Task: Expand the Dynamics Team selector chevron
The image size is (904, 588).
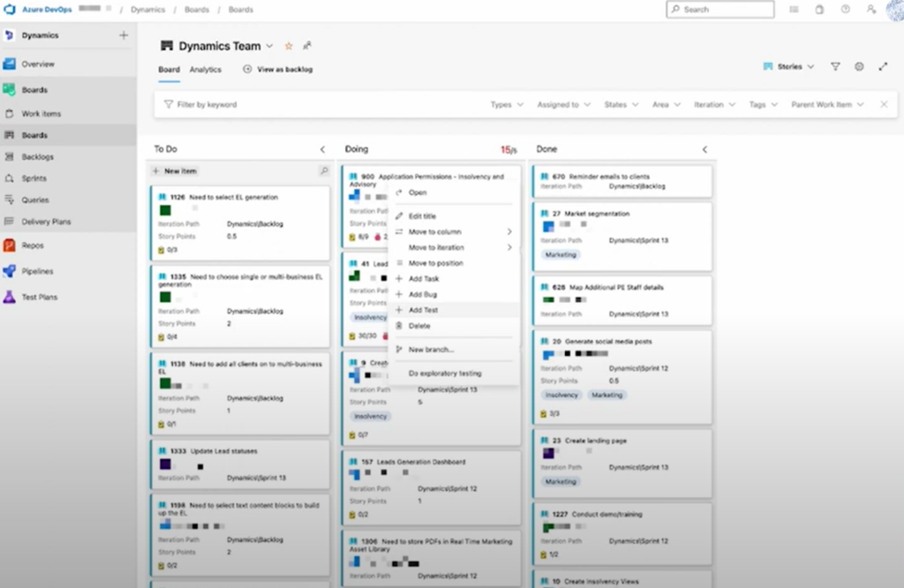Action: click(x=269, y=46)
